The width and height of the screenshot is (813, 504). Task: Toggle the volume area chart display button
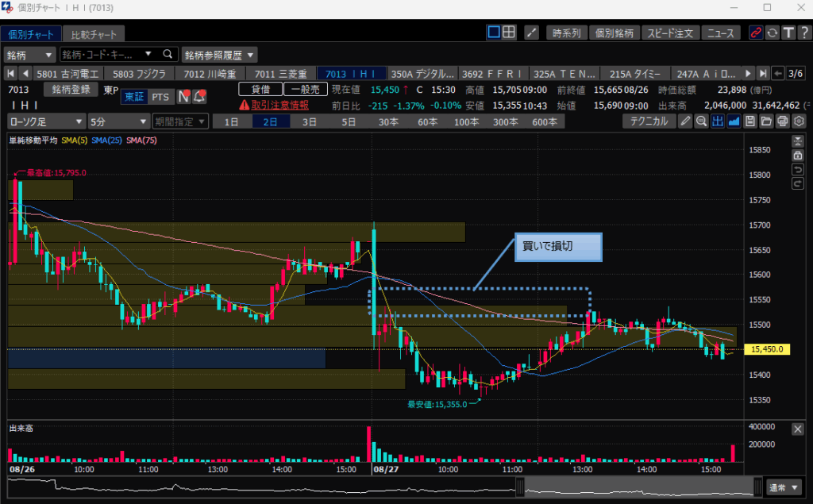(734, 121)
